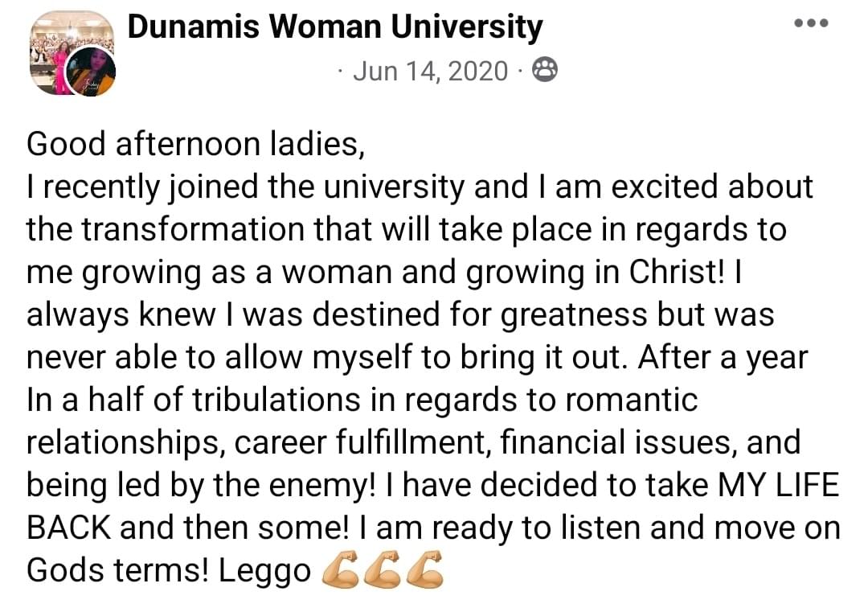Click the last flexed bicep emoji
Image resolution: width=868 pixels, height=608 pixels.
[426, 569]
